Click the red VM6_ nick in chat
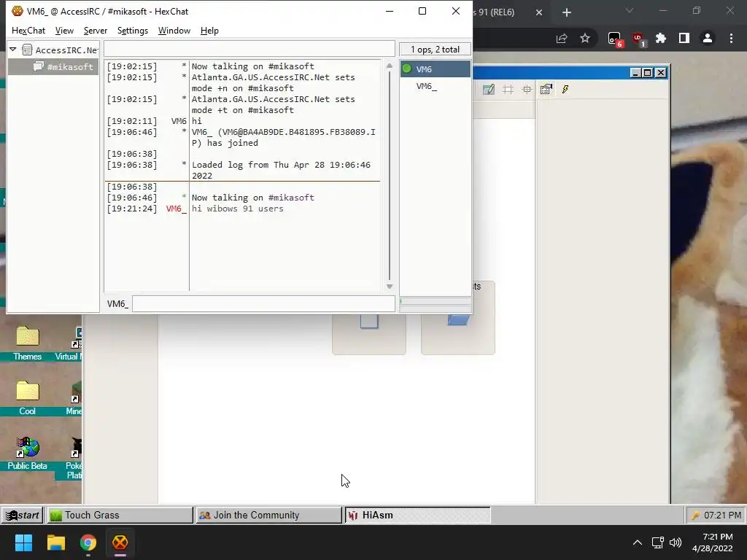747x560 pixels. coord(177,209)
